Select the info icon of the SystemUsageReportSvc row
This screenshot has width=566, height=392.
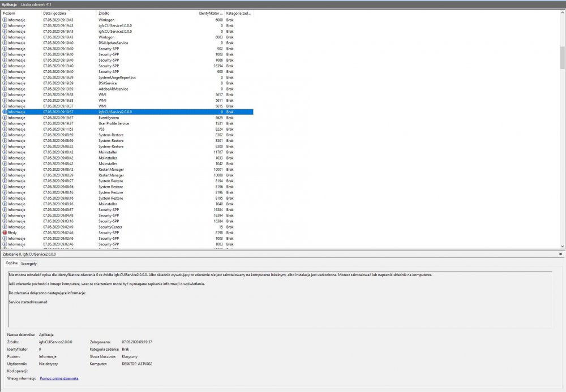pos(5,77)
